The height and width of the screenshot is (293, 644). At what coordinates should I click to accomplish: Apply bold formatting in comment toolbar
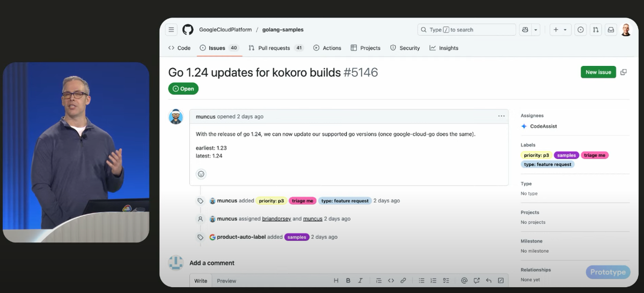(x=348, y=281)
